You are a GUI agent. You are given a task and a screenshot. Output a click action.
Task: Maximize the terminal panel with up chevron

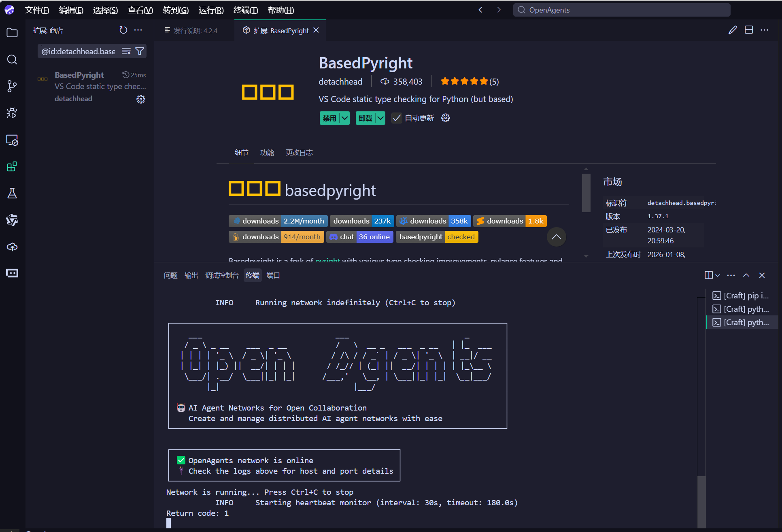(746, 275)
